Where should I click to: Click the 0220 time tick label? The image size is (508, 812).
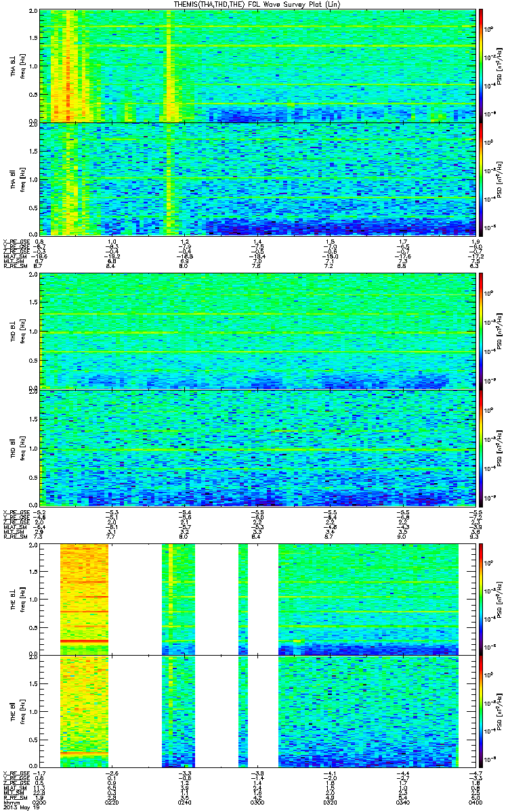[112, 802]
